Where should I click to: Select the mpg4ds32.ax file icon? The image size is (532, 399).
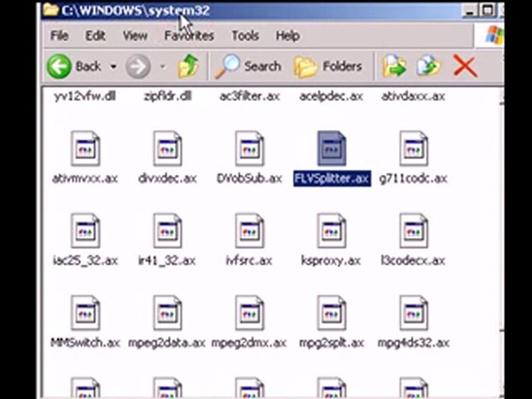point(413,313)
